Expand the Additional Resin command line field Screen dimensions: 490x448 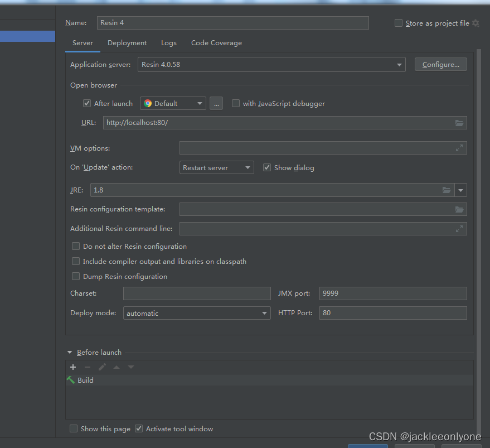pos(459,229)
